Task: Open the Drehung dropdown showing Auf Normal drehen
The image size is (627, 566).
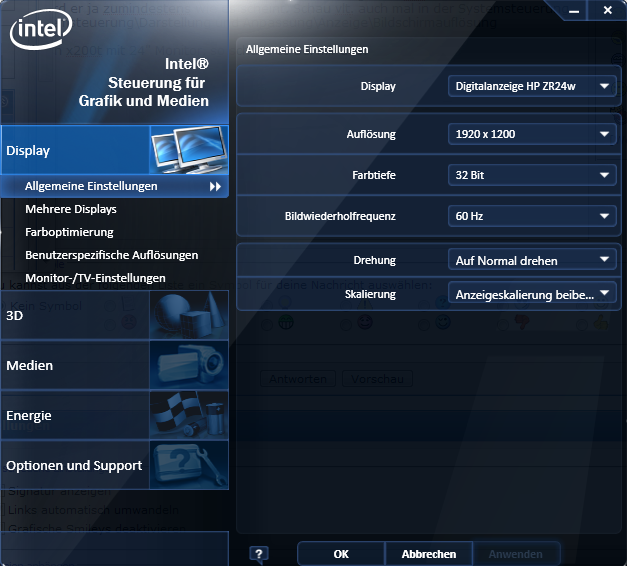Action: pos(532,260)
